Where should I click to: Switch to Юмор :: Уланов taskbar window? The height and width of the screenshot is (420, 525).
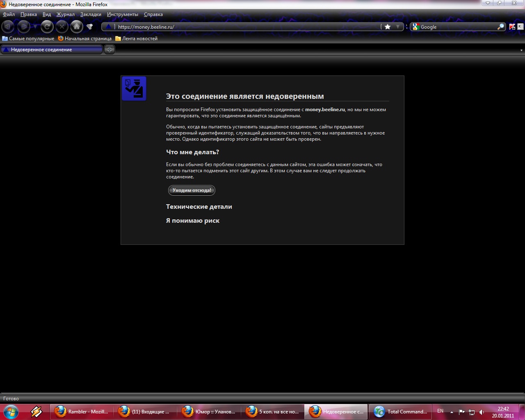[x=209, y=411]
